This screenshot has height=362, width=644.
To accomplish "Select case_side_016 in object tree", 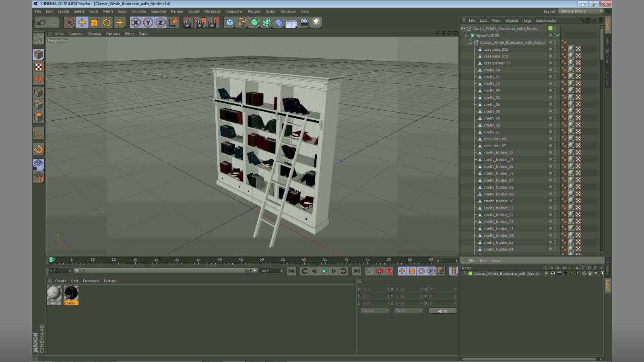I will (x=496, y=49).
